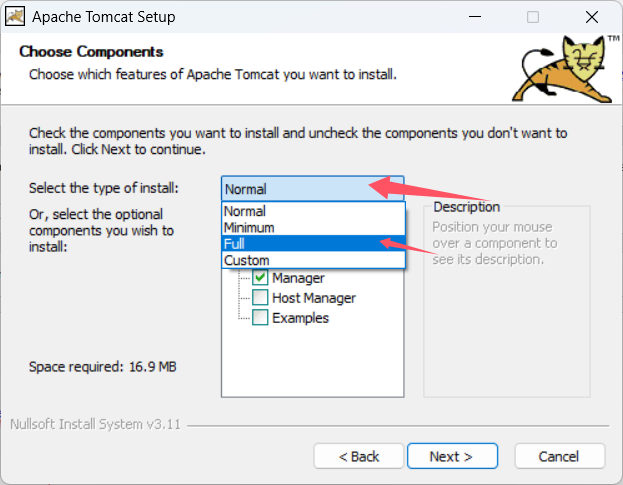Viewport: 623px width, 485px height.
Task: Enable the Host Manager checkbox
Action: point(260,298)
